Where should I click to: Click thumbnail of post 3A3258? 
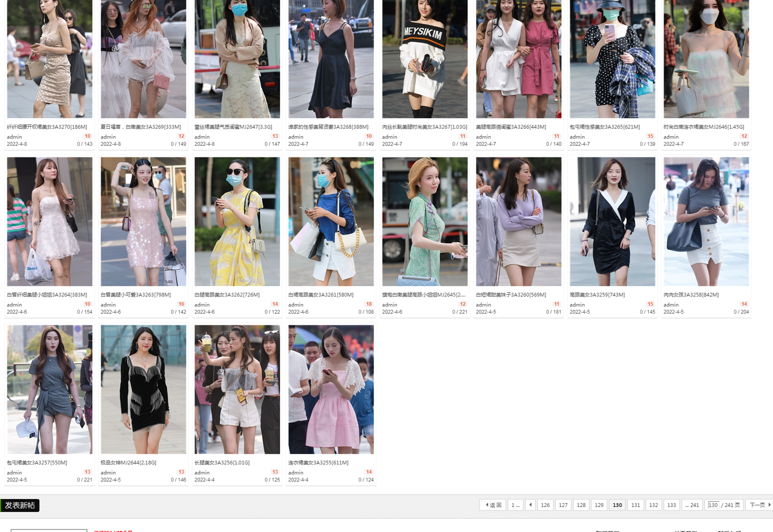pyautogui.click(x=706, y=222)
